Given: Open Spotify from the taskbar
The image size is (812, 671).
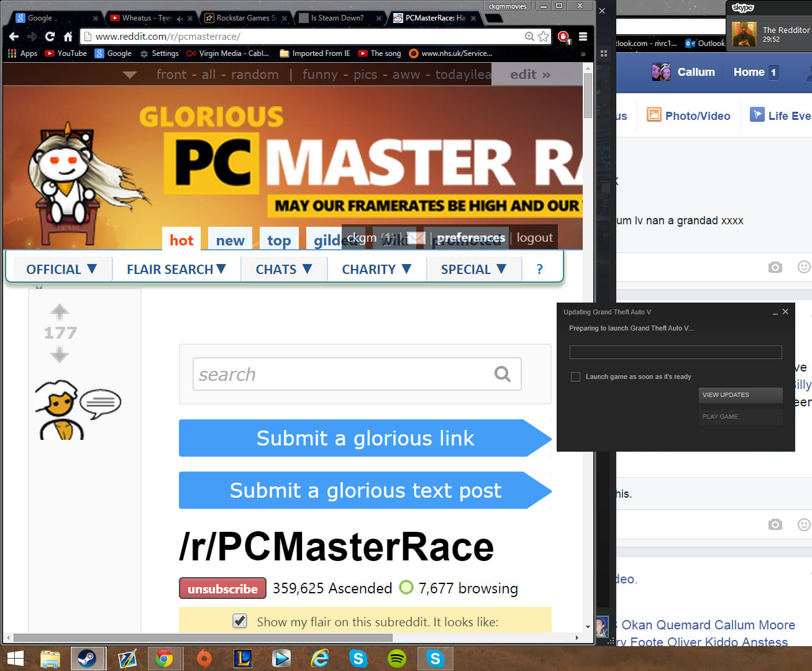Looking at the screenshot, I should click(397, 659).
